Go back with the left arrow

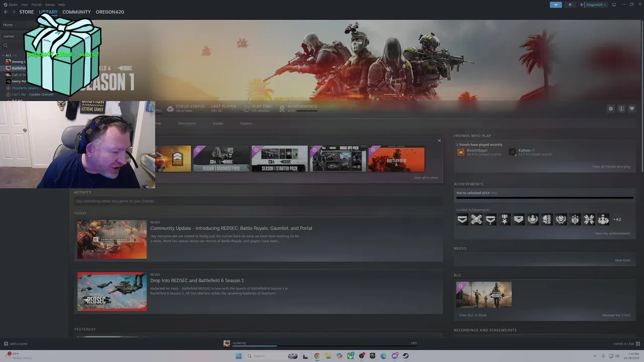pyautogui.click(x=6, y=12)
